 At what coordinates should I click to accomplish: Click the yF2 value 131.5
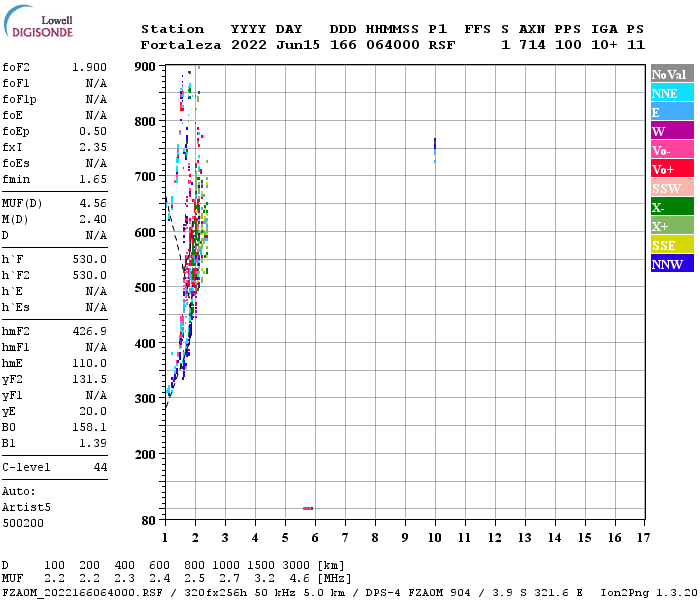point(89,379)
